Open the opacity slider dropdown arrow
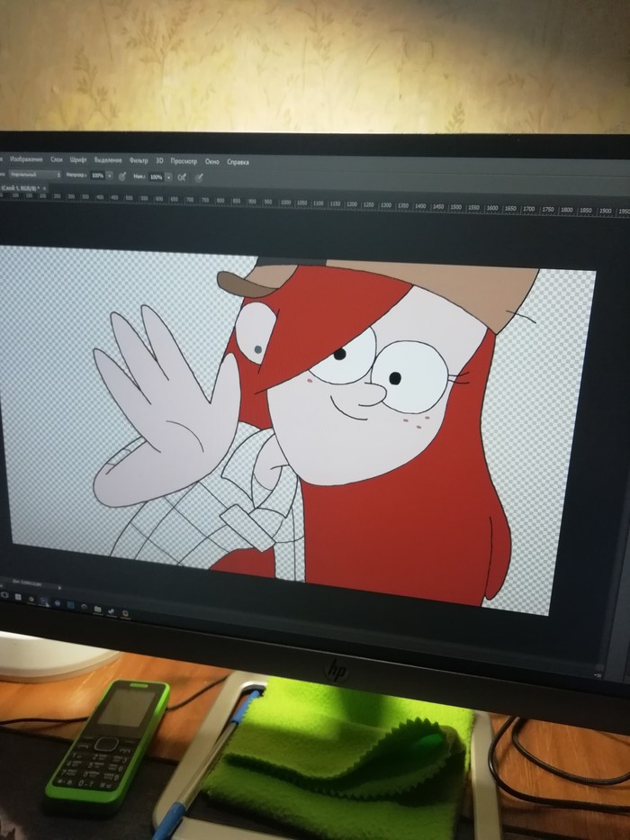 coord(110,175)
